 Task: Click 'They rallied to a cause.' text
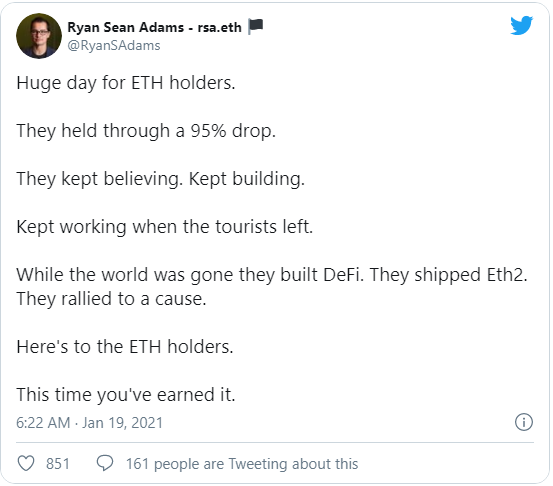(x=111, y=299)
